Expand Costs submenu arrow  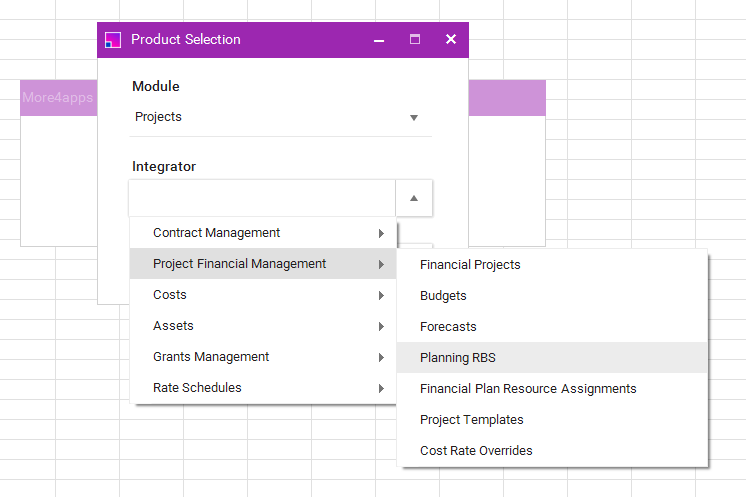(x=381, y=295)
